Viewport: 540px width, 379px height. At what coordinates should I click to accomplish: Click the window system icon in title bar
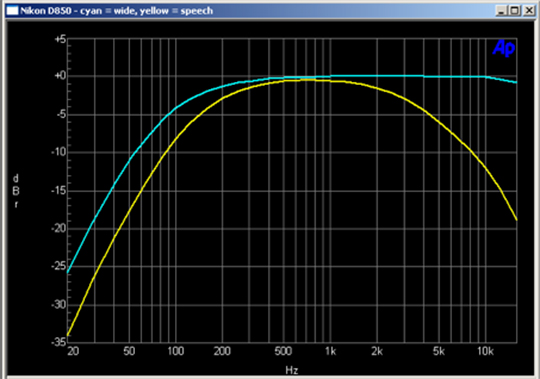12,11
